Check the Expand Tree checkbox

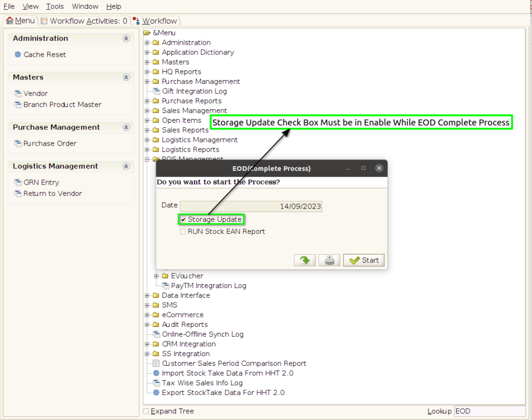click(146, 411)
